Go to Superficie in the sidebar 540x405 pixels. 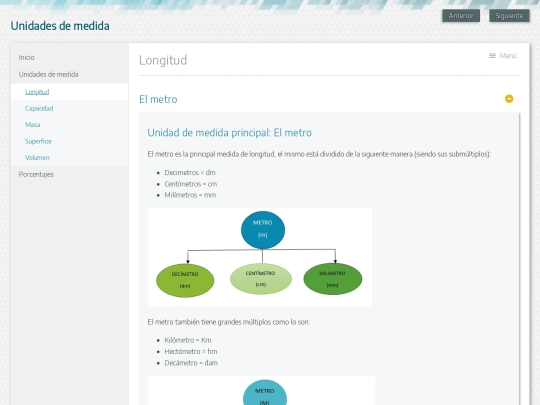38,141
